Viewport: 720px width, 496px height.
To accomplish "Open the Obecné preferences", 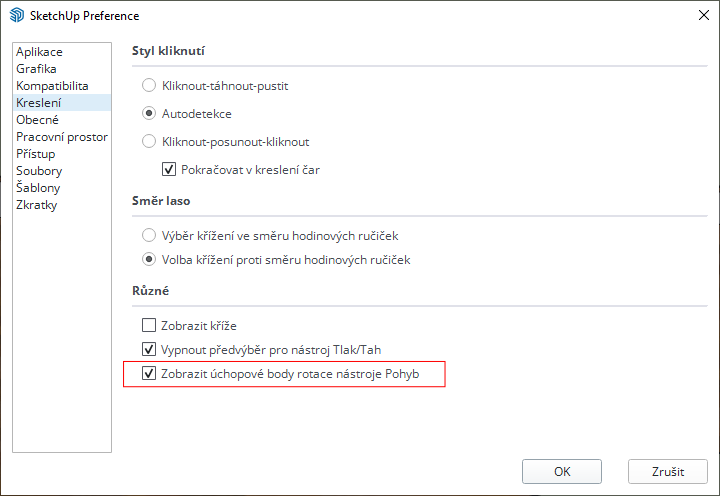I will (x=37, y=120).
